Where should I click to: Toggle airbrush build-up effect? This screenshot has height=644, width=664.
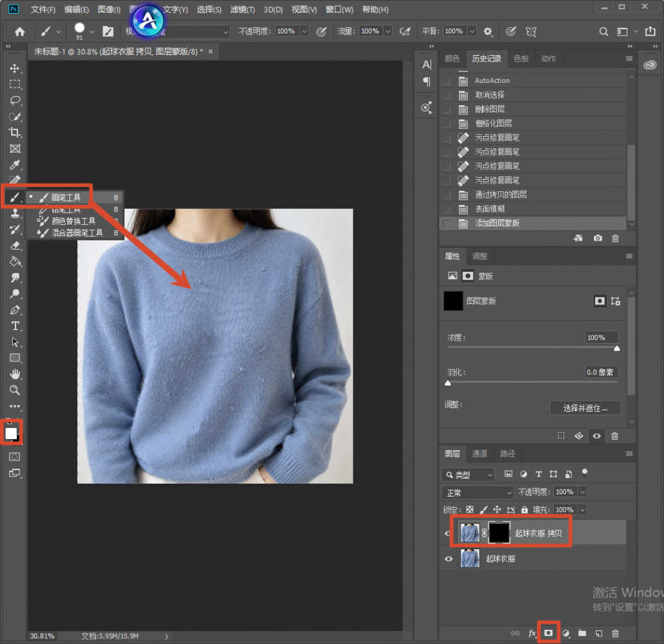(405, 31)
